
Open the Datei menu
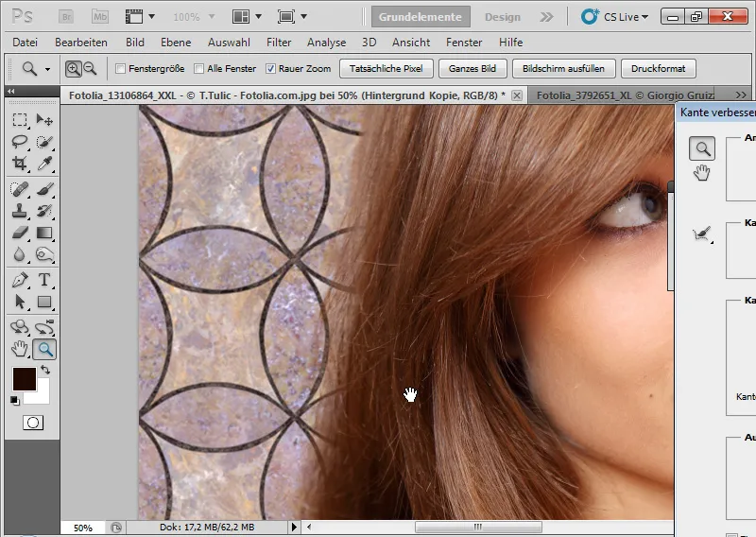26,43
